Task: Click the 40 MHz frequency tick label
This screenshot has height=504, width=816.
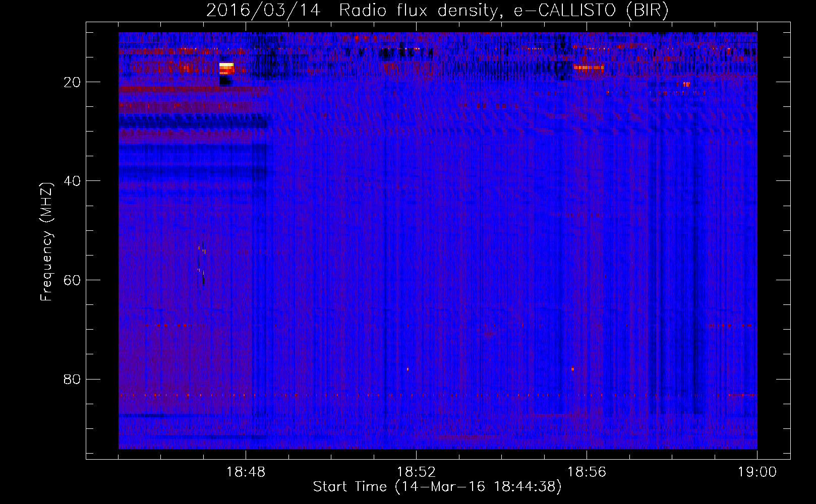Action: [x=72, y=181]
